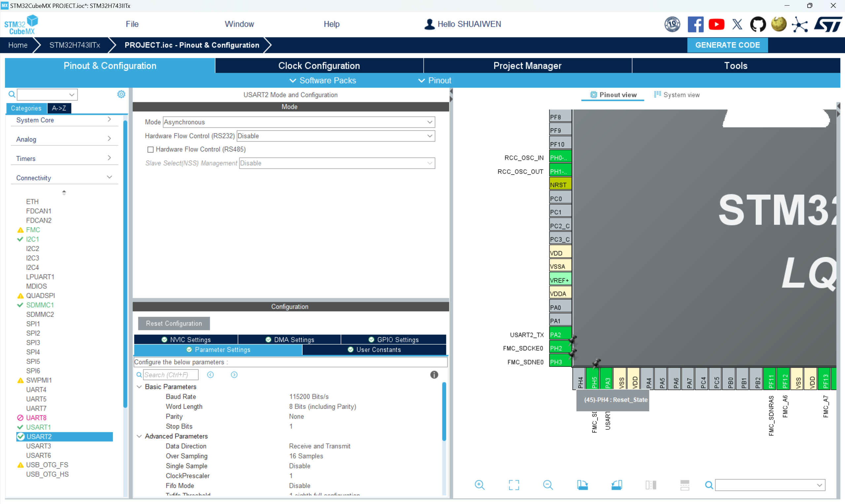Click the pin search magnifier icon
Screen dimensions: 845x504
(x=709, y=485)
